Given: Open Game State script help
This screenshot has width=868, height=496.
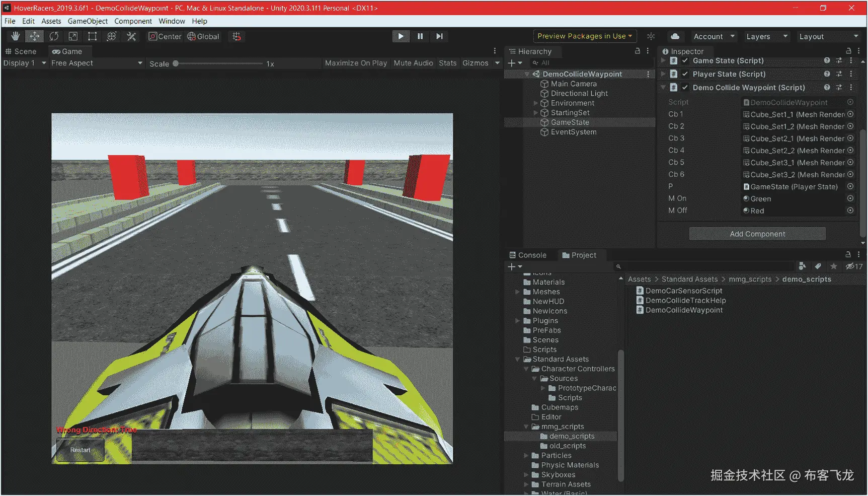Looking at the screenshot, I should [827, 60].
